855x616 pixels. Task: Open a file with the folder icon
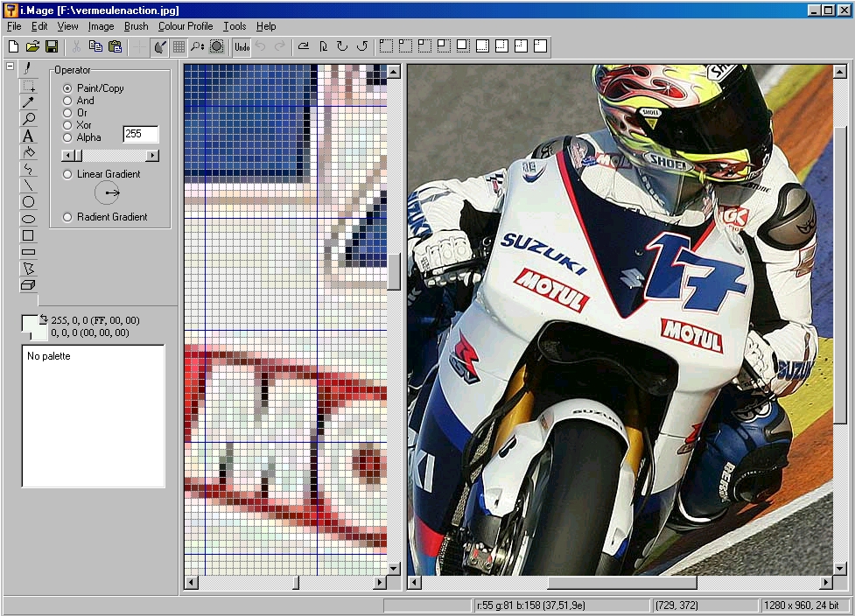coord(32,47)
